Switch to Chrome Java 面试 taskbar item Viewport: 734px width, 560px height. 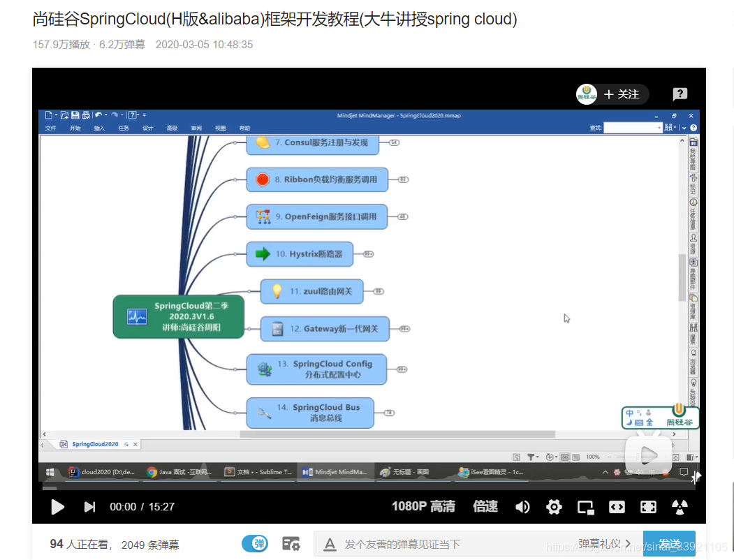179,472
